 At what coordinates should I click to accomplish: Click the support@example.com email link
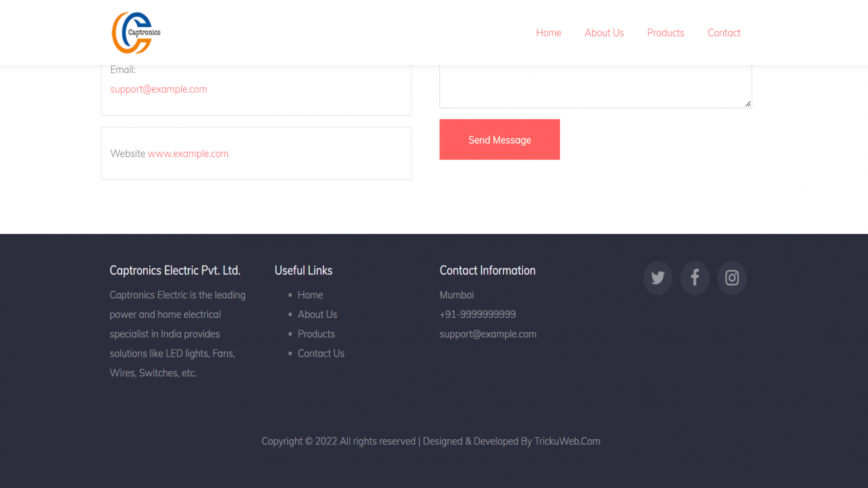click(159, 89)
